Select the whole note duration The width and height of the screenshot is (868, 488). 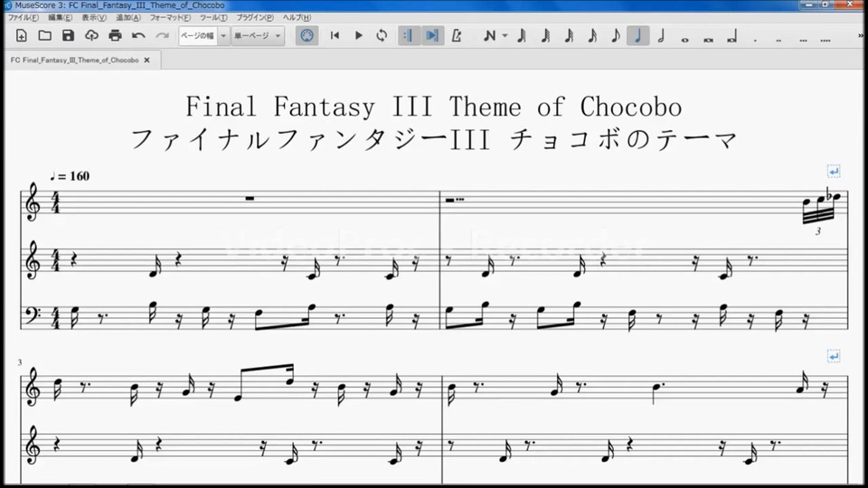(x=684, y=39)
